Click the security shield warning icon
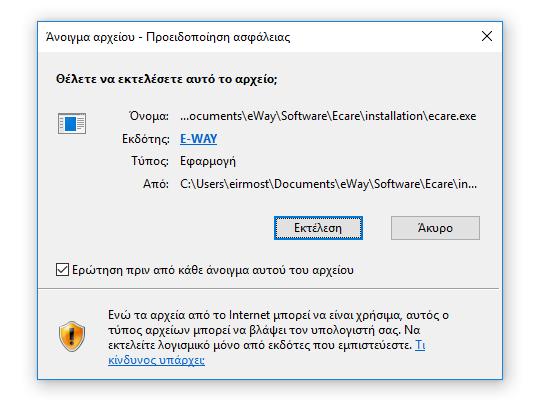The height and width of the screenshot is (403, 547). [72, 336]
